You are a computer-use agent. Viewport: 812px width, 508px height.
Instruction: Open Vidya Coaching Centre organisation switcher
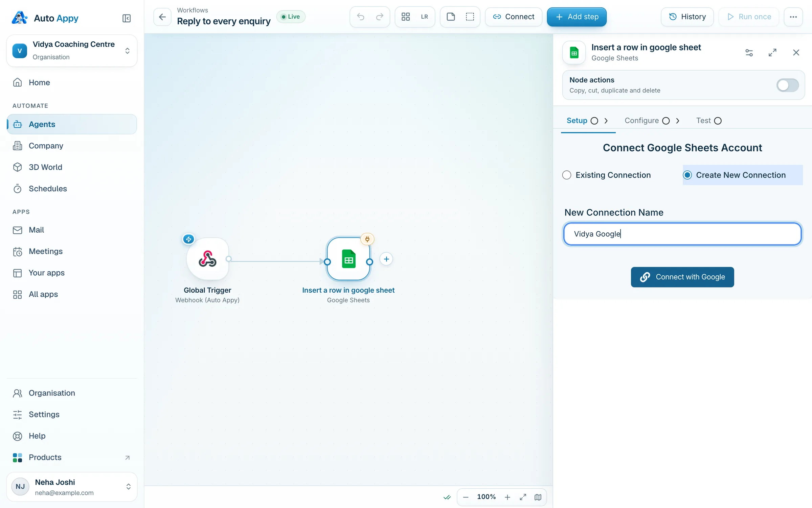72,51
